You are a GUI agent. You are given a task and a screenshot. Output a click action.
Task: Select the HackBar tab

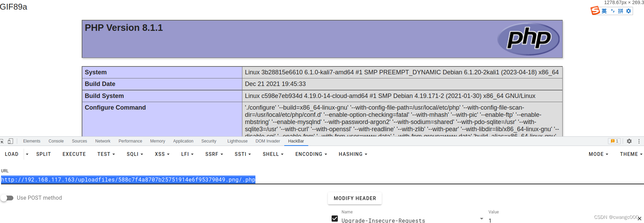click(x=296, y=141)
